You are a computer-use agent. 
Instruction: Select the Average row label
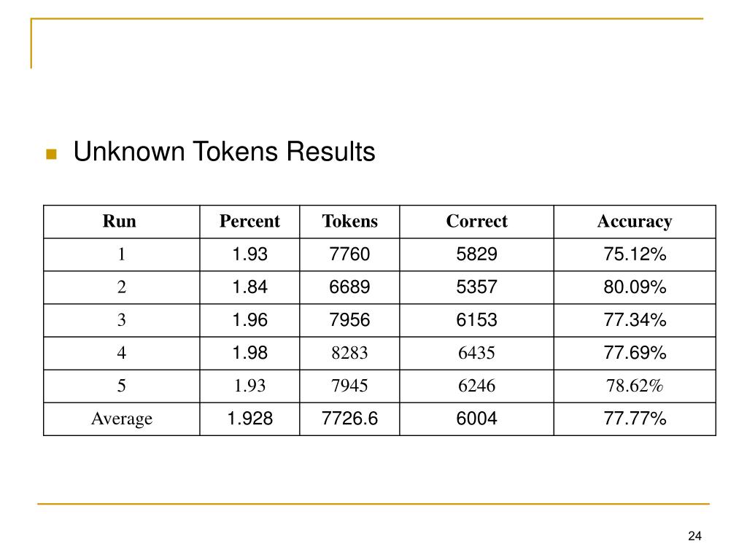click(122, 419)
